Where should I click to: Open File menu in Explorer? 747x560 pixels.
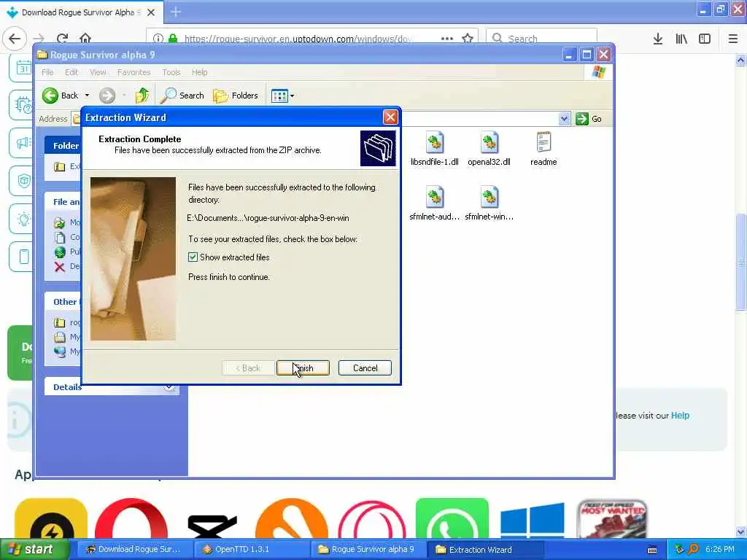47,72
